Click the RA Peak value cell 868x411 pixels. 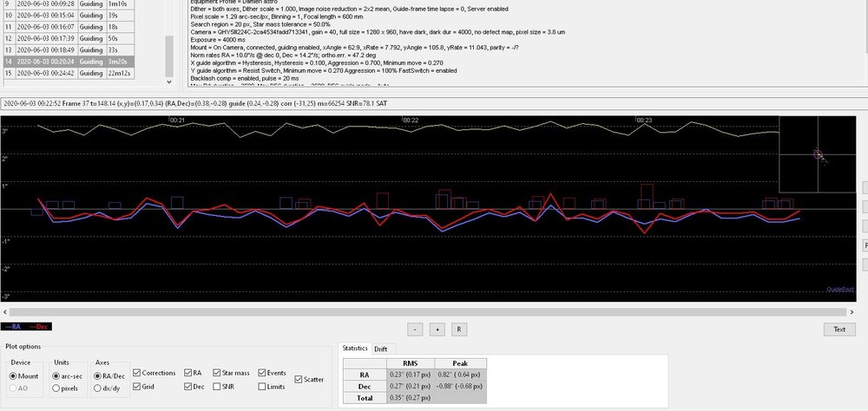click(461, 375)
